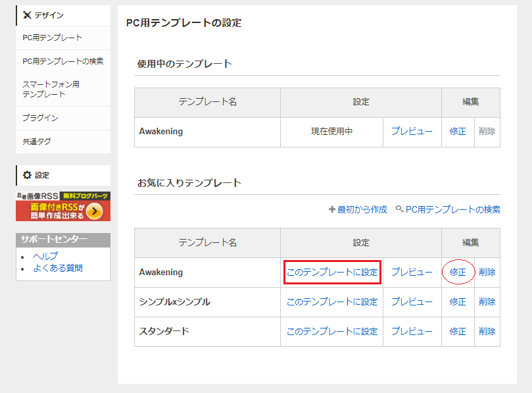Select スマートフォン用テンプレート in the sidebar
Image resolution: width=532 pixels, height=393 pixels.
(x=51, y=90)
